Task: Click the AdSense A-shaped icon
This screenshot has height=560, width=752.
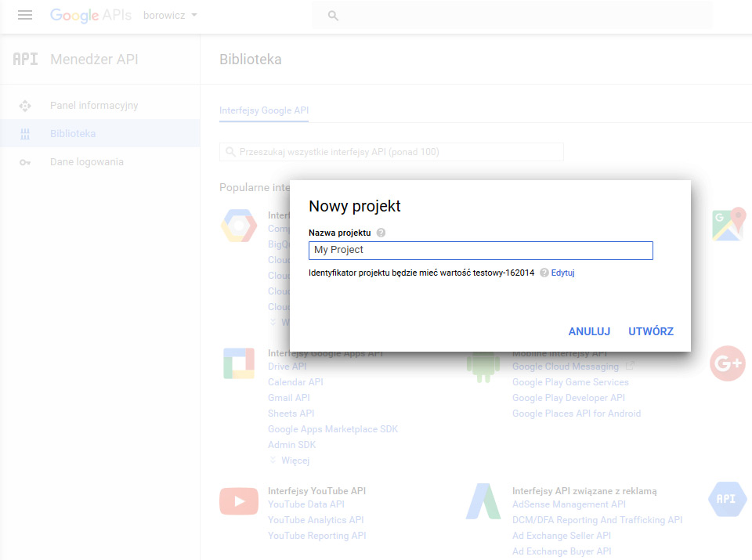Action: [x=483, y=501]
